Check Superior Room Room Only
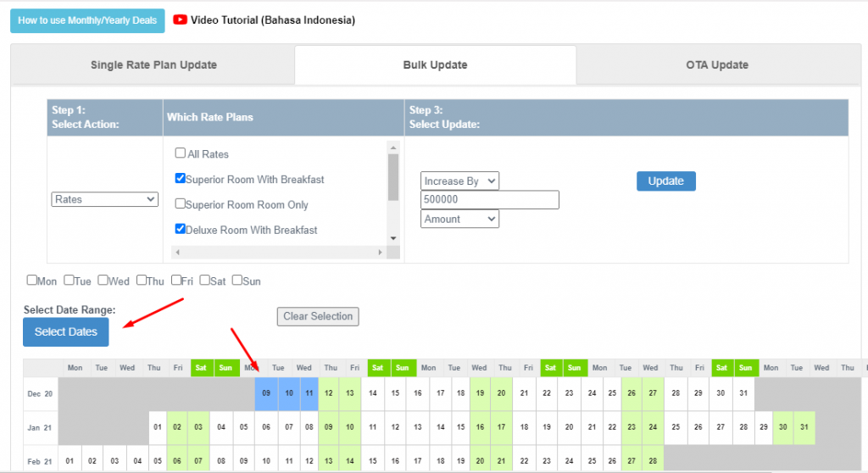This screenshot has height=473, width=868. click(x=181, y=203)
